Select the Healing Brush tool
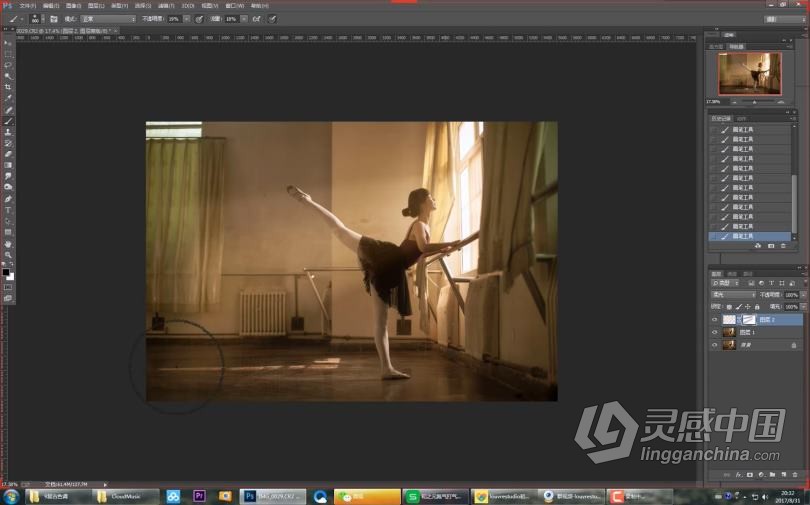 [x=8, y=110]
